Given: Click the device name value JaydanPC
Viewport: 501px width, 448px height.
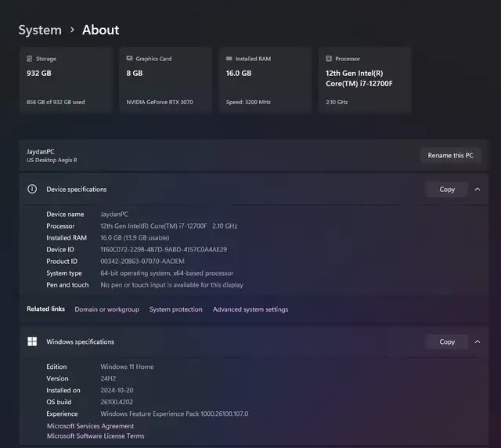Looking at the screenshot, I should 114,215.
